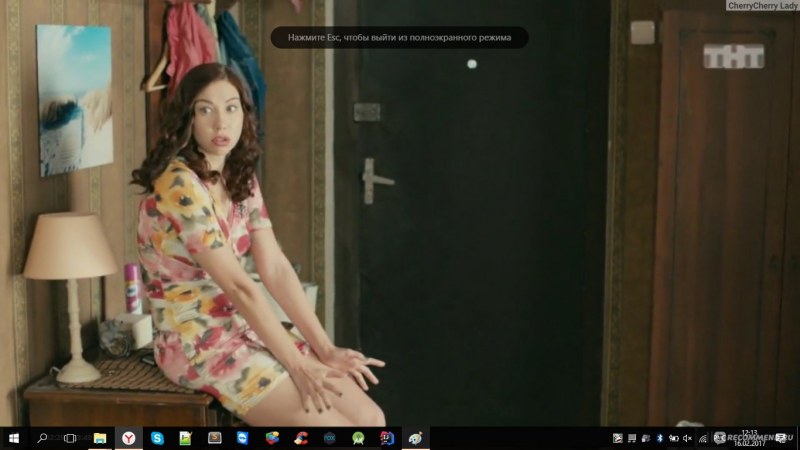Screen dimensions: 800x450
Task: Open Wi-Fi network tray icon
Action: [x=703, y=438]
